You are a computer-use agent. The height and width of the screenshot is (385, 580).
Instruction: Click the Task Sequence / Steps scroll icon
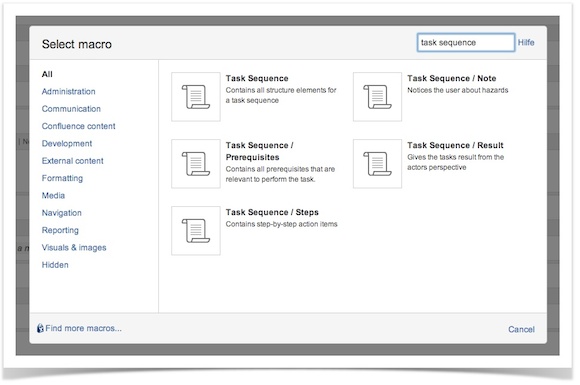coord(196,231)
